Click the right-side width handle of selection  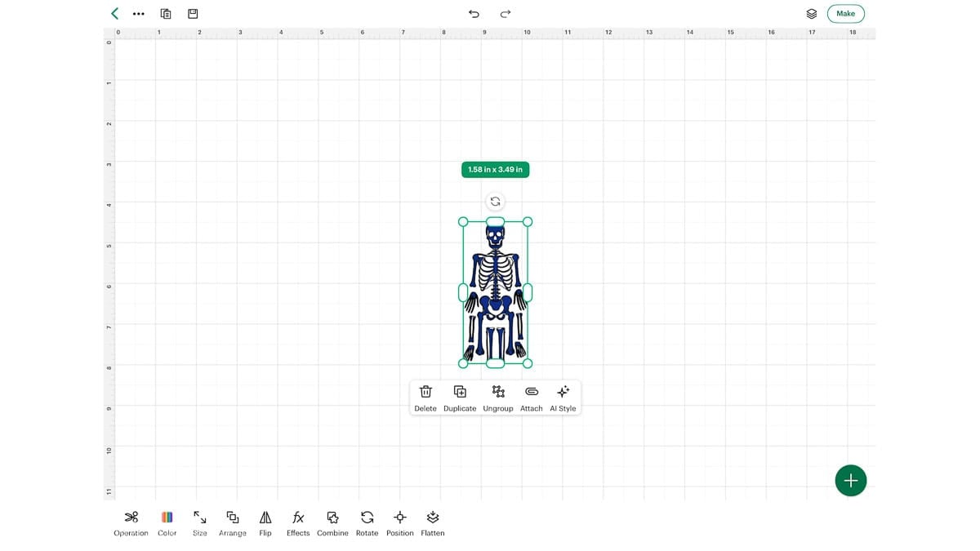tap(528, 292)
